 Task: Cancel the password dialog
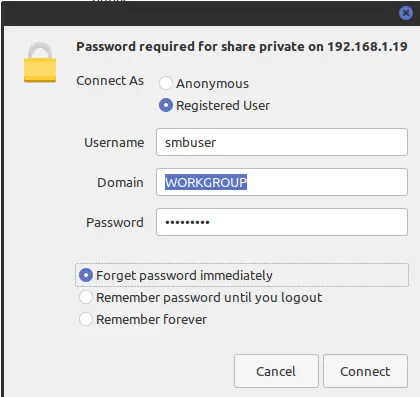click(276, 371)
